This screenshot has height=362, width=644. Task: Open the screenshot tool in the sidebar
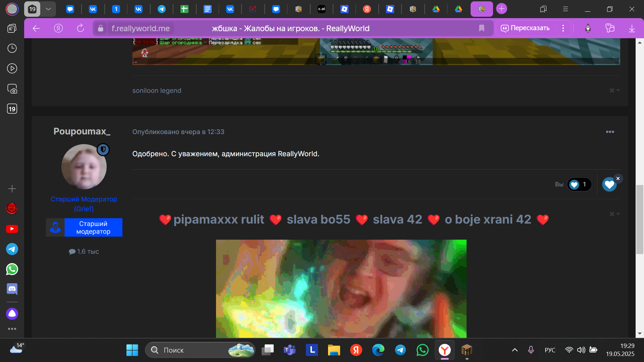(12, 89)
